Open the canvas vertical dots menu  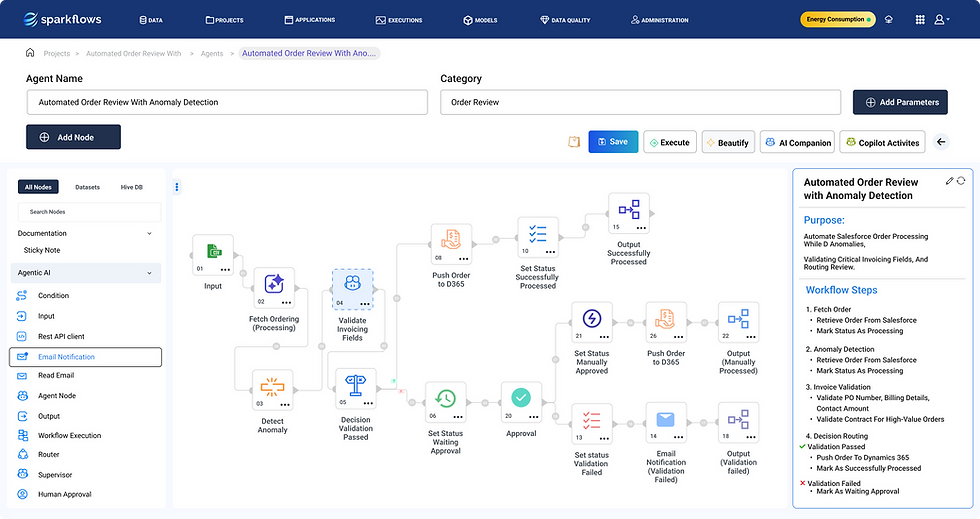pyautogui.click(x=177, y=186)
